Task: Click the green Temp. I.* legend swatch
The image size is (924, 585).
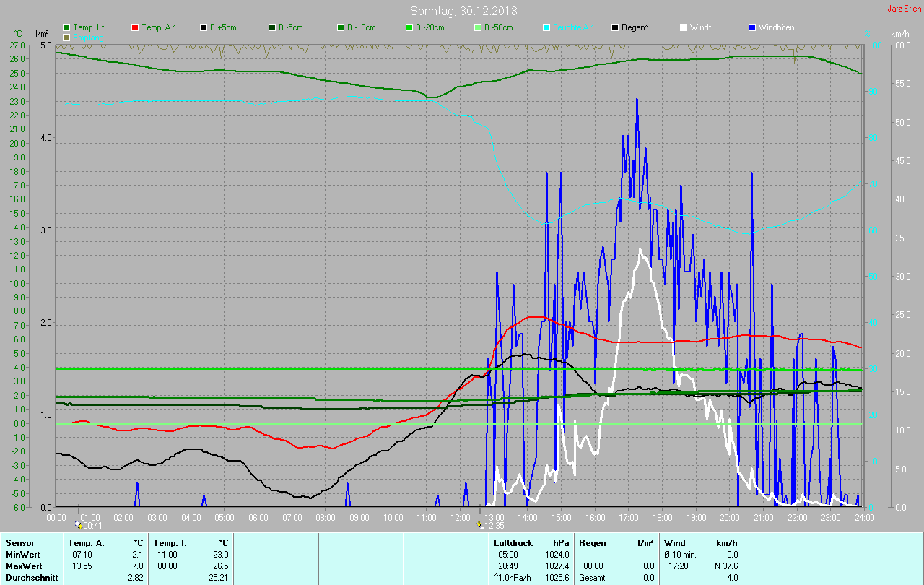Action: 67,27
